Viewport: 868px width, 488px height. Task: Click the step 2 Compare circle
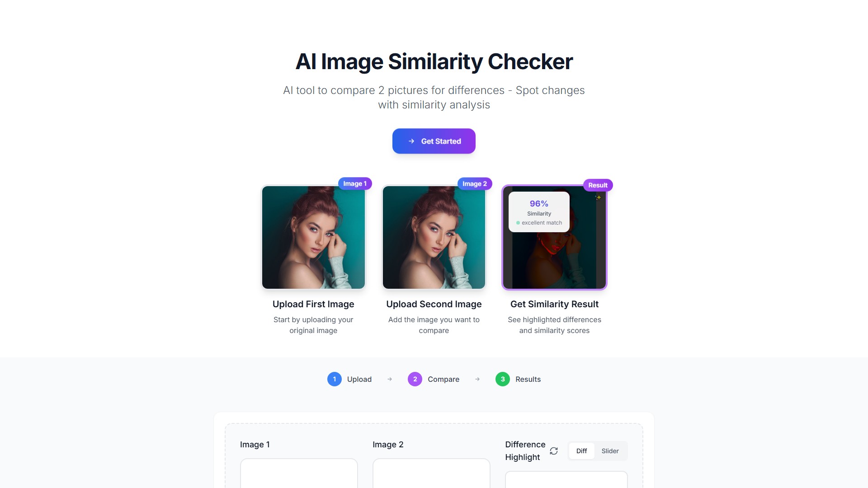click(x=415, y=379)
